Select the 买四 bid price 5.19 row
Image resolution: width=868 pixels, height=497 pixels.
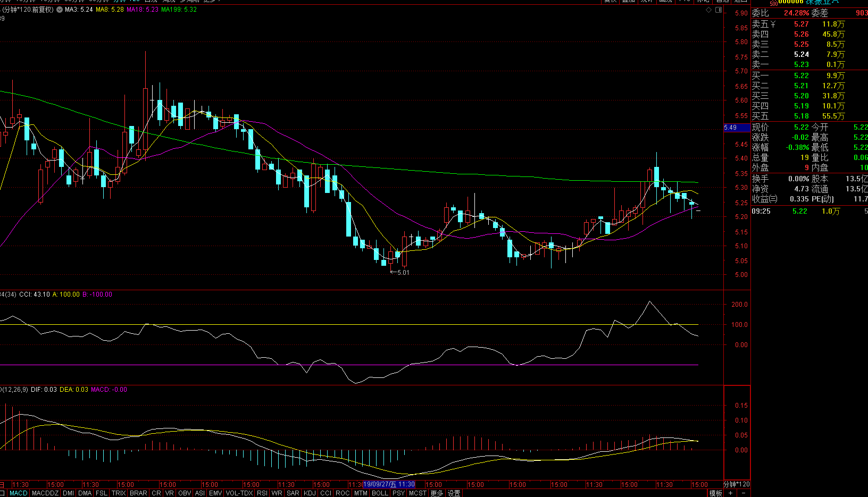point(809,106)
